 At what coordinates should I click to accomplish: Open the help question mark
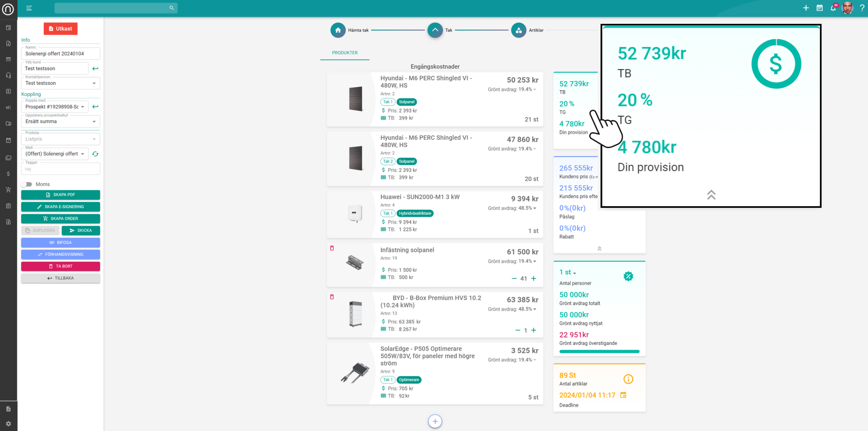862,8
